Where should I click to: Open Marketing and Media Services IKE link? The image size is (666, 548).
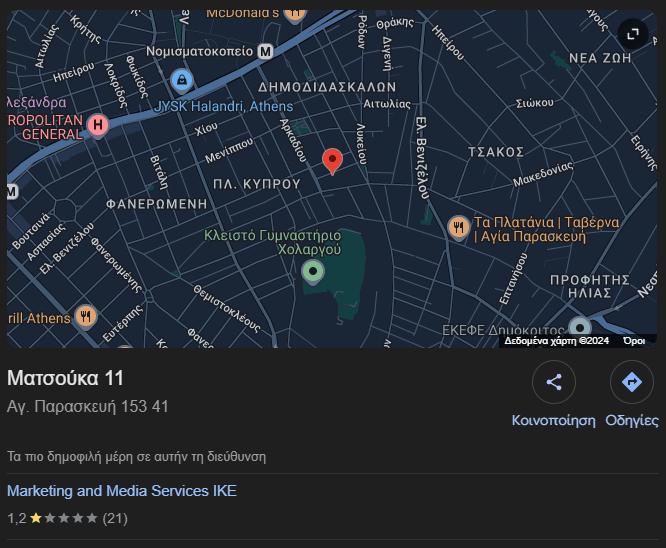[x=122, y=491]
